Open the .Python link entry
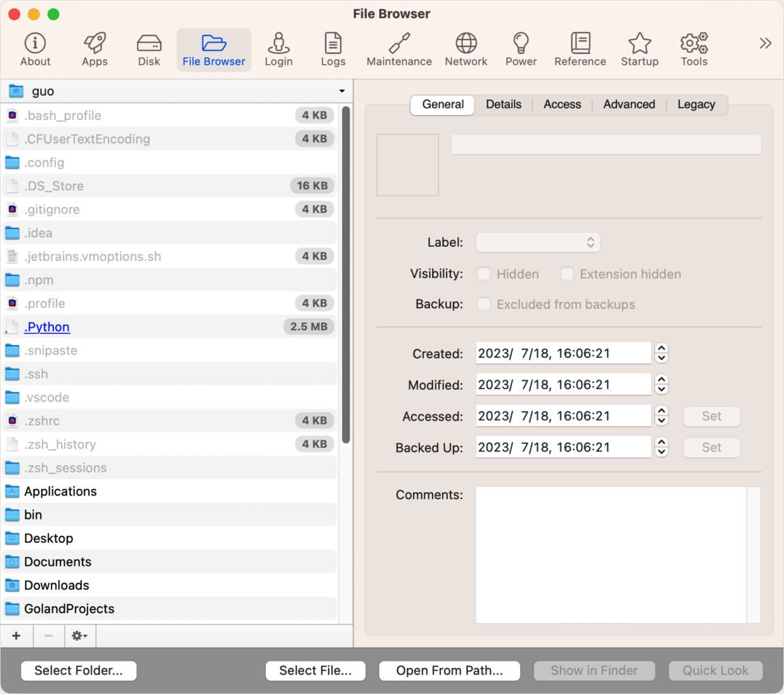 click(x=47, y=327)
